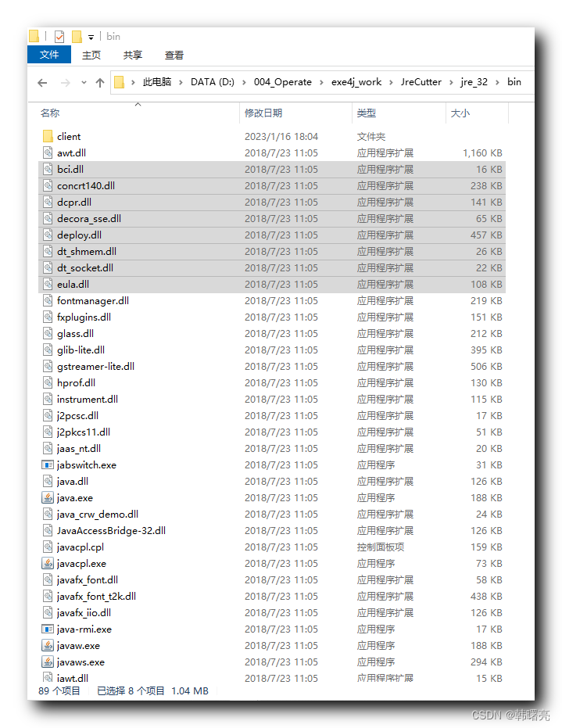Select the fontmanager.dll file icon
Viewport: 562px width, 728px height.
coord(48,300)
